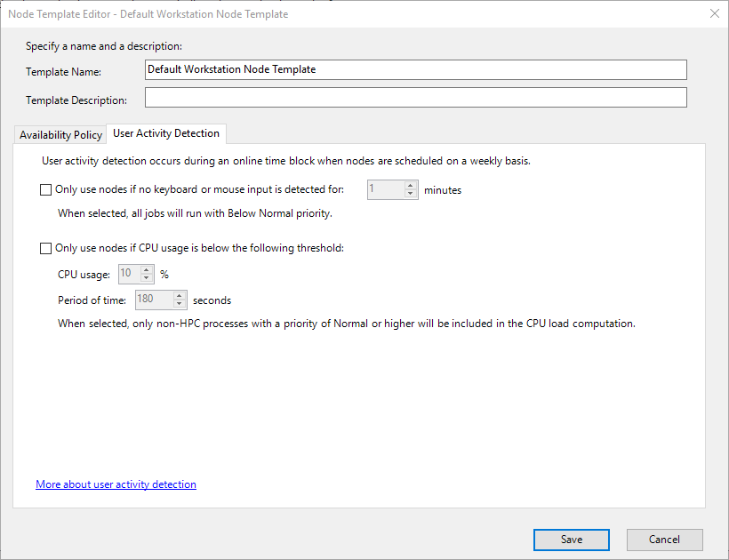Viewport: 729px width, 560px height.
Task: Save the node template changes
Action: pyautogui.click(x=571, y=540)
